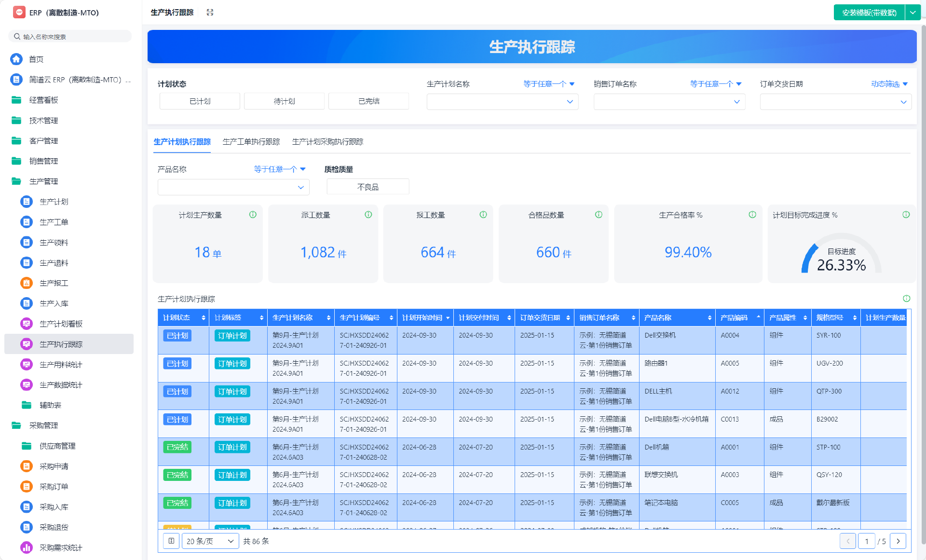Click info icon on 计划生产数量 card

(x=253, y=215)
